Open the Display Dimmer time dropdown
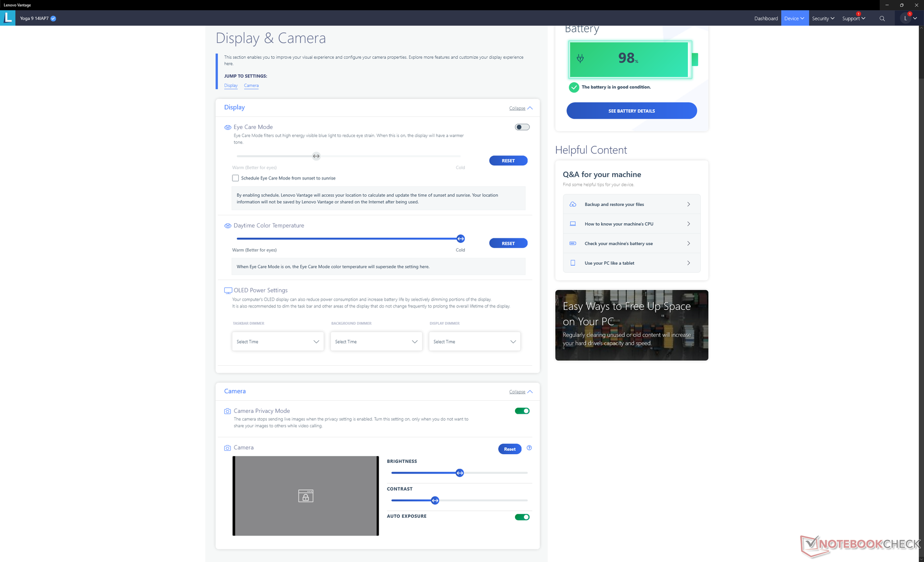 coord(474,342)
